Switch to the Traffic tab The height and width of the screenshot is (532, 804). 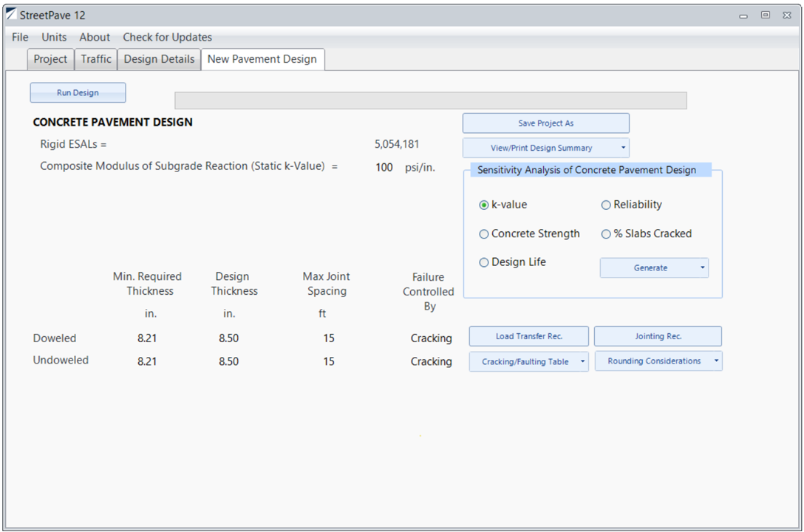tap(96, 59)
